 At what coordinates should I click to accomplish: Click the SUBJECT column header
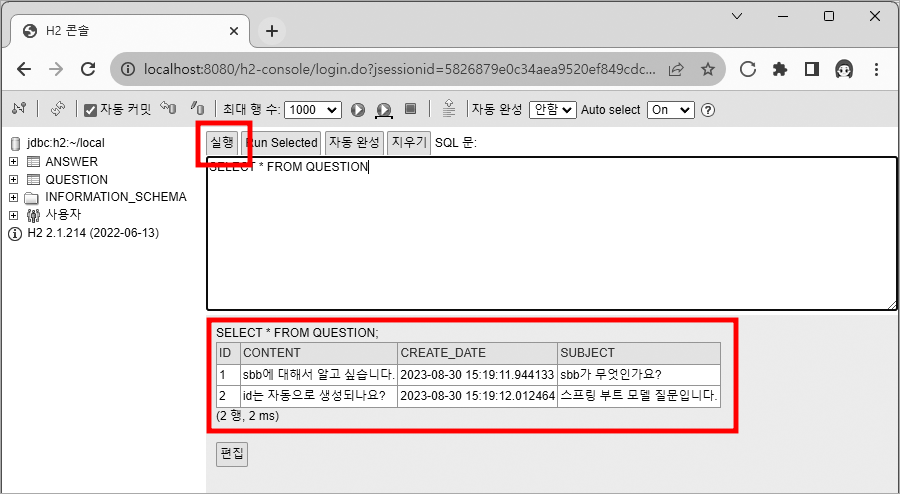point(639,353)
